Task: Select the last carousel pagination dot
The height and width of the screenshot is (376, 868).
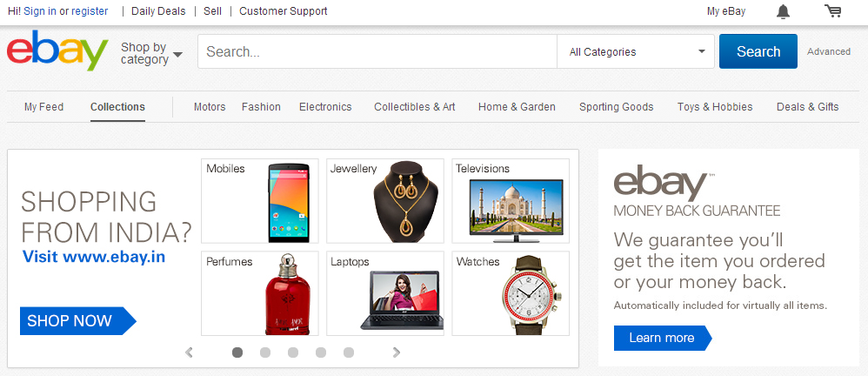Action: click(x=349, y=352)
